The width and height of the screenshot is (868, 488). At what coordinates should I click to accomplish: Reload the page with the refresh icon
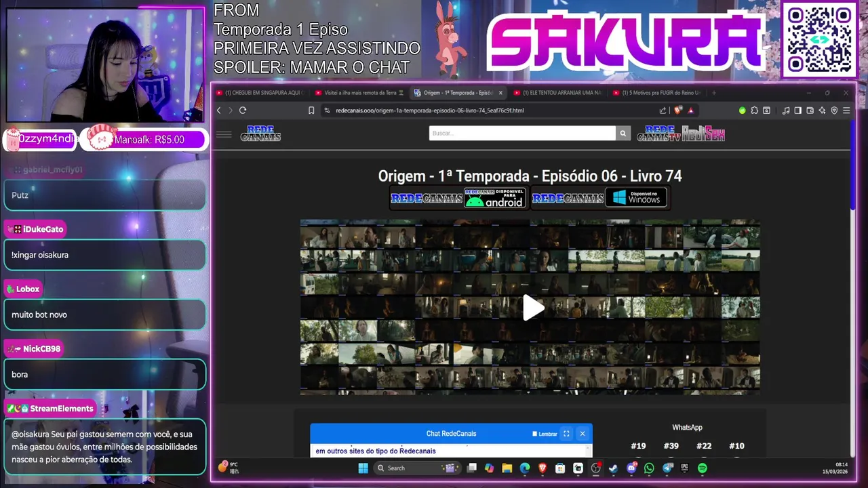pos(242,110)
